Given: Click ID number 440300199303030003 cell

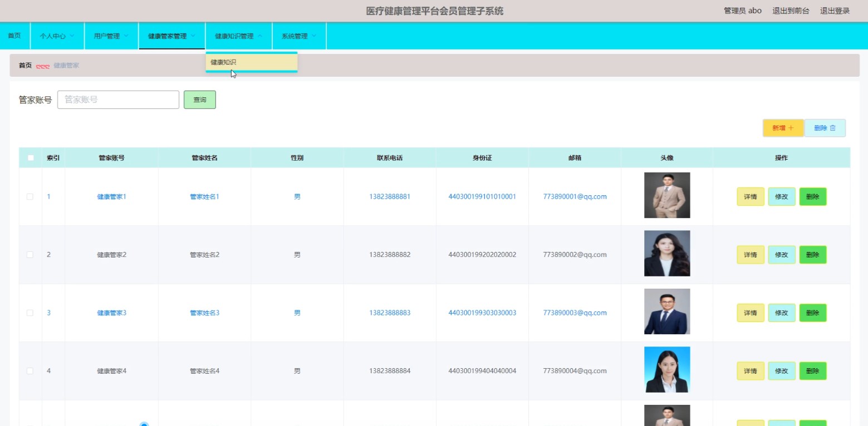Looking at the screenshot, I should click(x=482, y=313).
